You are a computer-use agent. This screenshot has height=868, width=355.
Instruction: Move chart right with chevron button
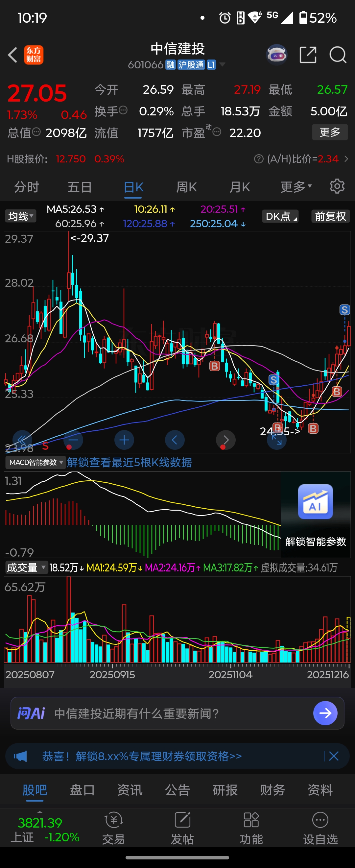pyautogui.click(x=226, y=440)
